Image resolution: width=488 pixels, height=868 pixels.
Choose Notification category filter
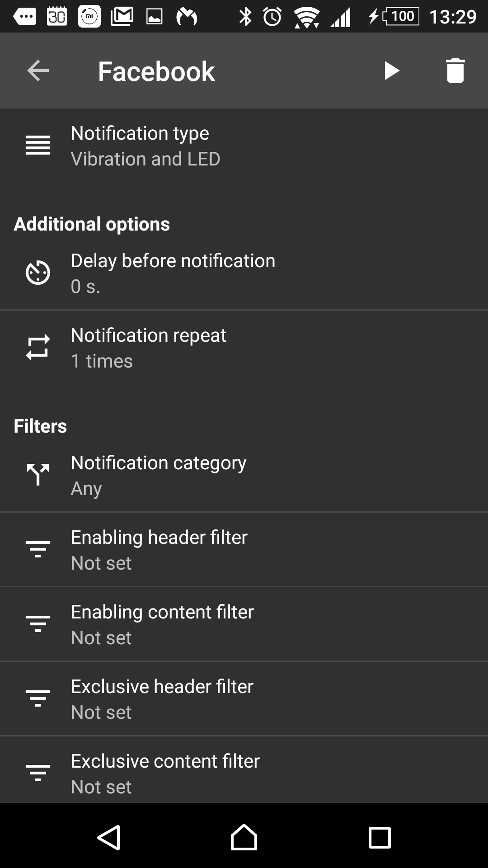pyautogui.click(x=244, y=475)
